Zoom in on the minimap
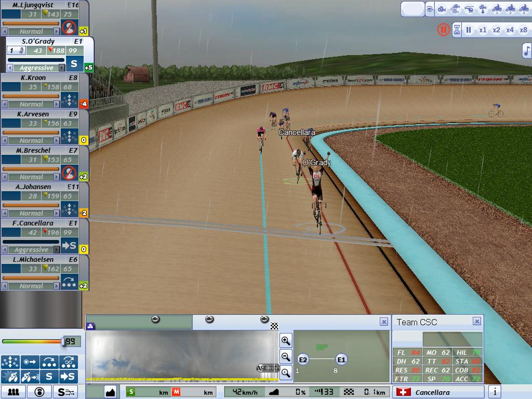Viewport: 532px width, 399px height. (285, 341)
